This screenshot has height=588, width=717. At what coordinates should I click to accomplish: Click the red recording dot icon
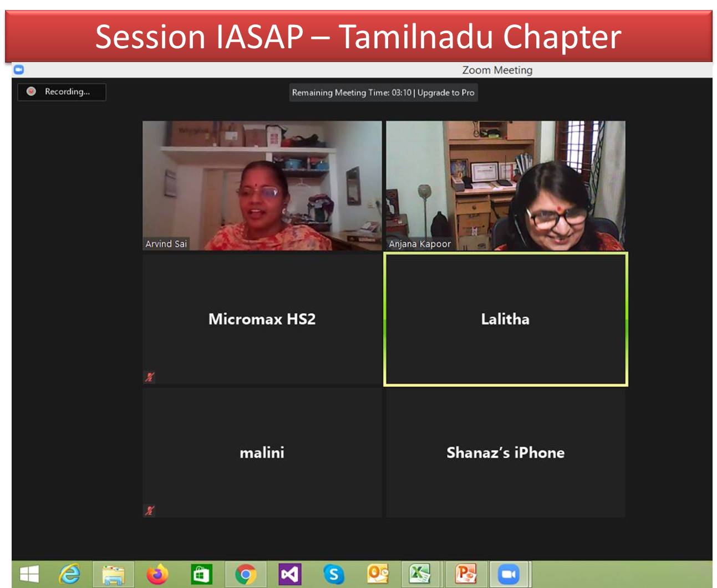point(32,91)
